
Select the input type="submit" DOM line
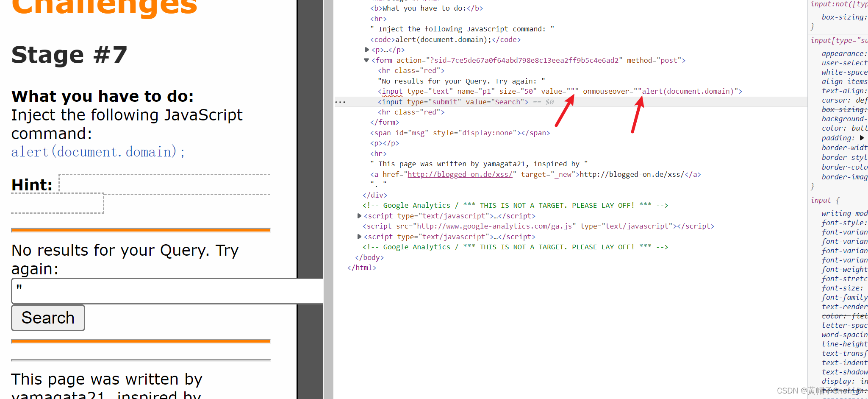click(453, 102)
